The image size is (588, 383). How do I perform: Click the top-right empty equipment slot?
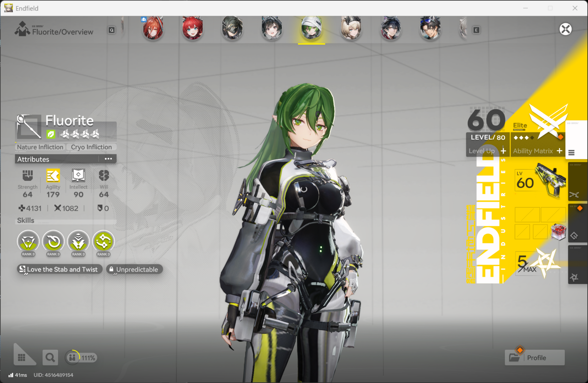(x=553, y=215)
